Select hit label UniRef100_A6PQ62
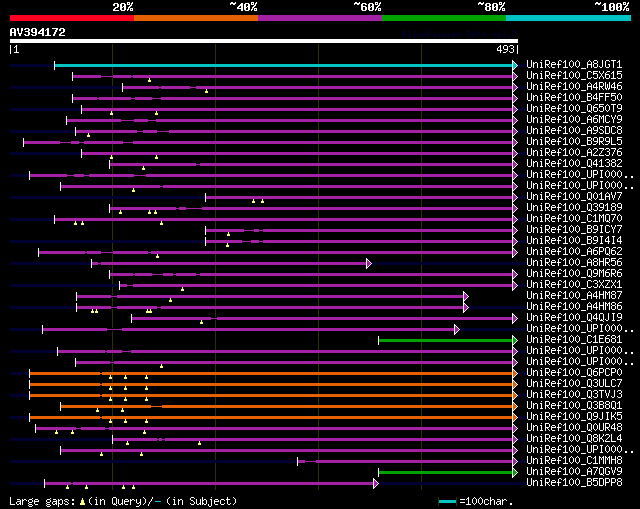 tap(574, 252)
